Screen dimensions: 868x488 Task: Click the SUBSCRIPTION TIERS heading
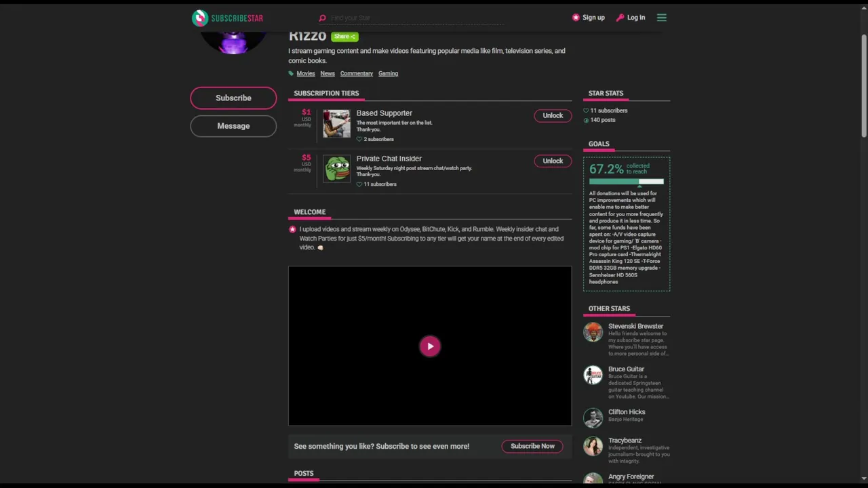click(x=326, y=93)
